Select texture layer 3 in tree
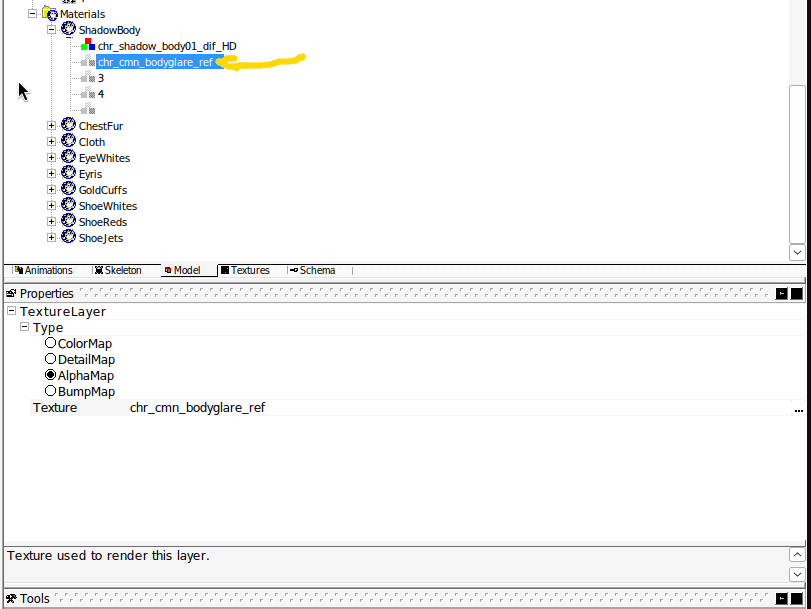811x609 pixels. (x=100, y=78)
